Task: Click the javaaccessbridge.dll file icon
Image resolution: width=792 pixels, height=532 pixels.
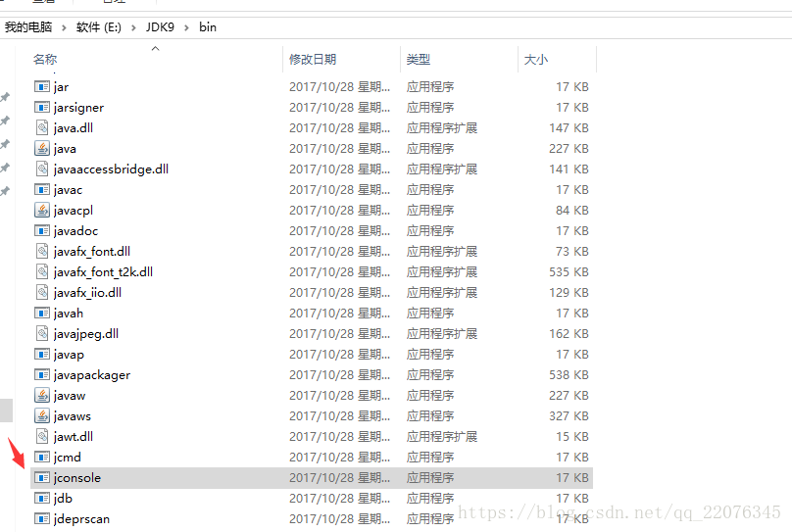Action: [42, 169]
